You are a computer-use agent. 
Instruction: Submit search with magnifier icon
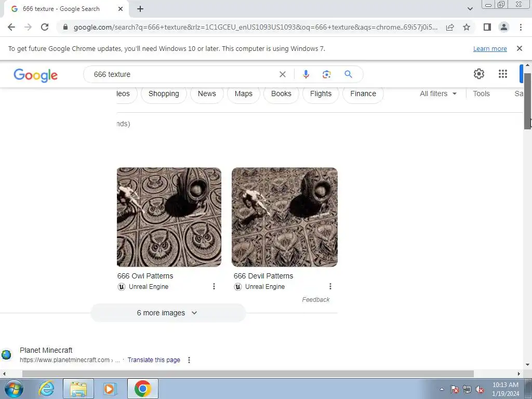[348, 74]
